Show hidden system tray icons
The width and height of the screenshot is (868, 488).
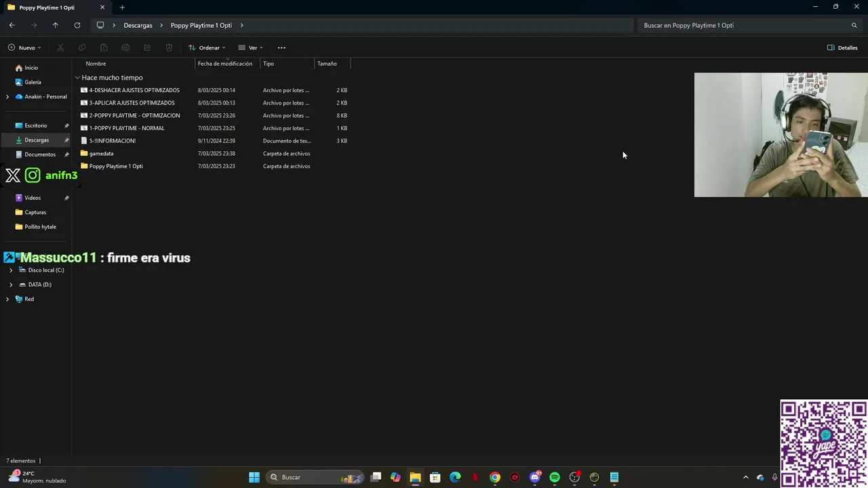coord(746,477)
